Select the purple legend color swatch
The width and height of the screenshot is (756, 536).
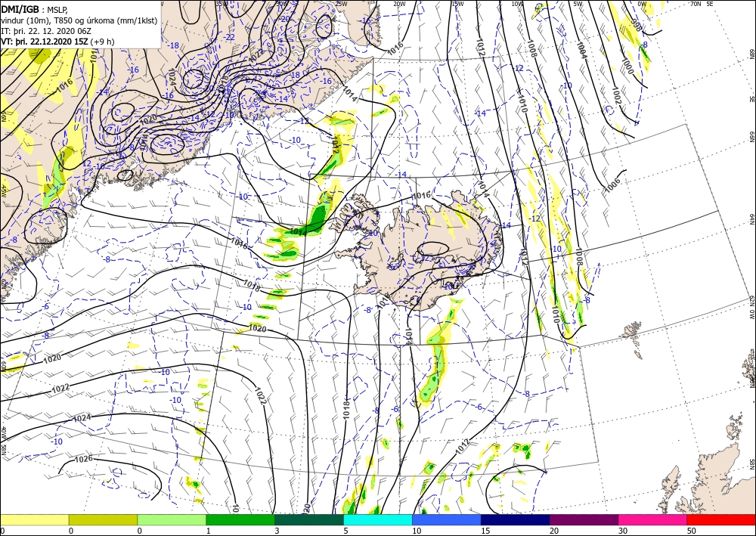pyautogui.click(x=584, y=519)
